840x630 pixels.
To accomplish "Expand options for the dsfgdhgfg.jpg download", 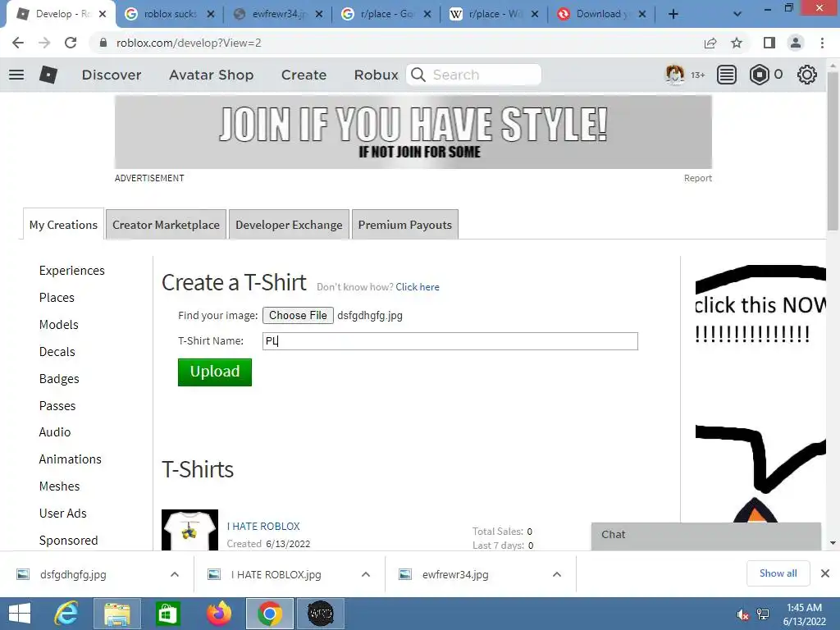I will (x=175, y=574).
